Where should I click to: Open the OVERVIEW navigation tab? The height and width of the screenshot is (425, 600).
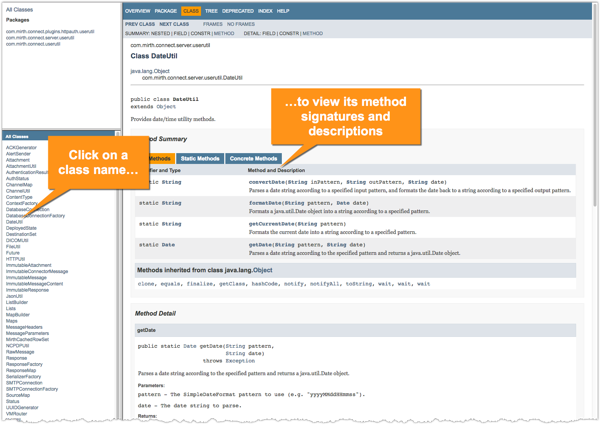pyautogui.click(x=138, y=11)
